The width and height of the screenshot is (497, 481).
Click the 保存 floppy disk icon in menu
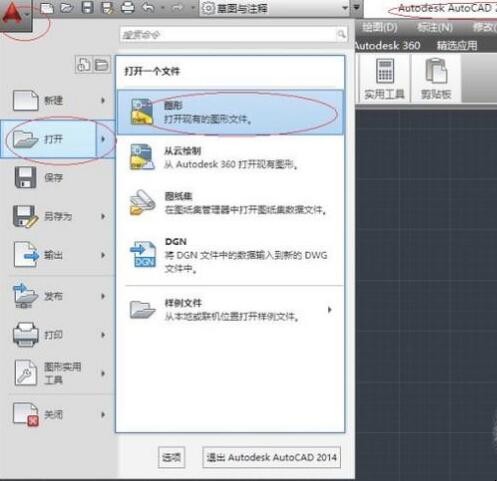25,178
